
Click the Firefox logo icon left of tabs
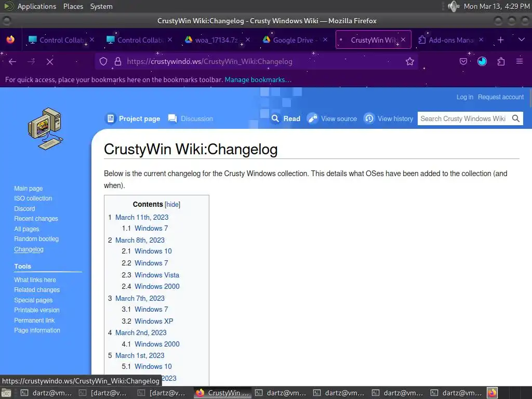tap(10, 39)
